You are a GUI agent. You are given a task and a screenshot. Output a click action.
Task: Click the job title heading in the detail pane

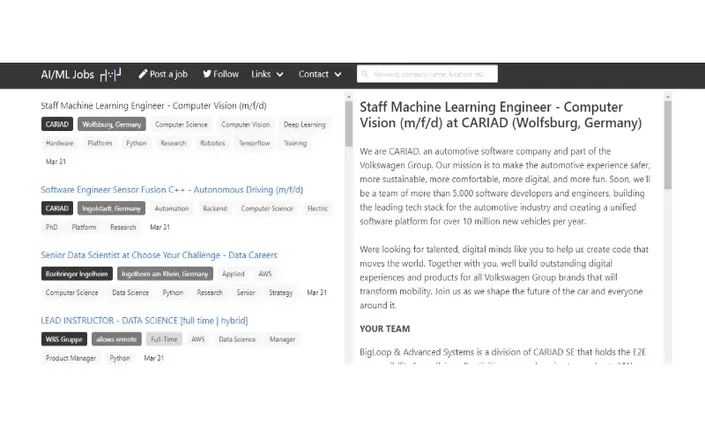pos(500,115)
